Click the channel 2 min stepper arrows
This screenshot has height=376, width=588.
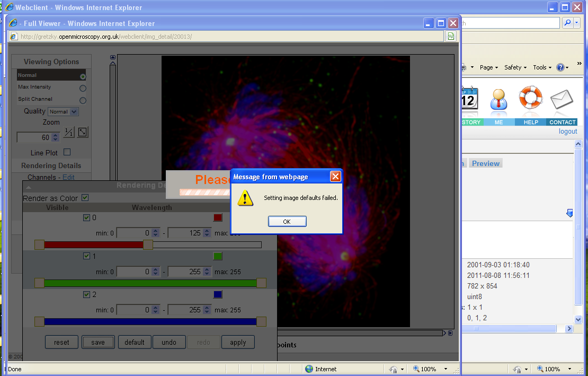coord(155,310)
